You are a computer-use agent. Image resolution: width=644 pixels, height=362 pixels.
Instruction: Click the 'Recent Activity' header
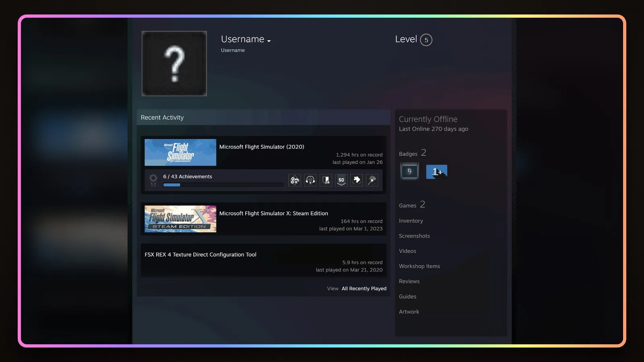[x=162, y=117]
